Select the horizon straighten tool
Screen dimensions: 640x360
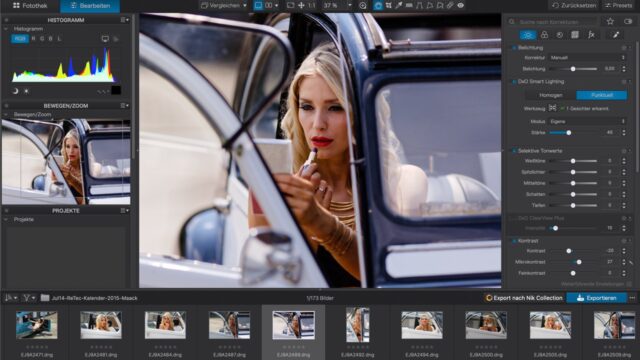click(x=409, y=6)
